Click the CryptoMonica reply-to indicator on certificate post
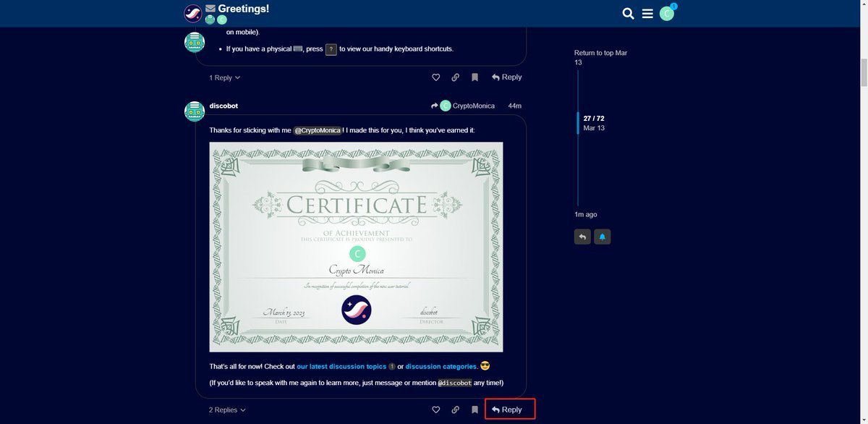Image resolution: width=868 pixels, height=424 pixels. pos(463,106)
